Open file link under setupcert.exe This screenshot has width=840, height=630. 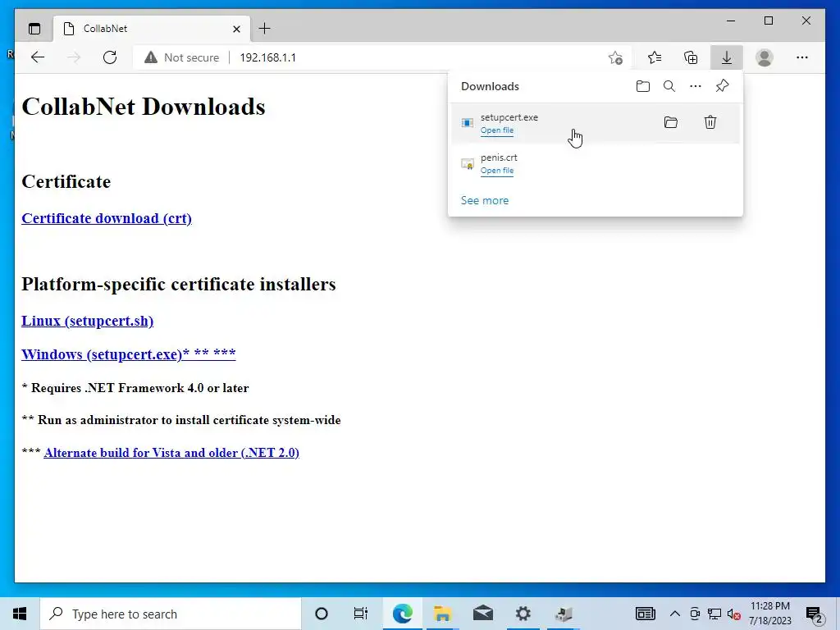[496, 130]
